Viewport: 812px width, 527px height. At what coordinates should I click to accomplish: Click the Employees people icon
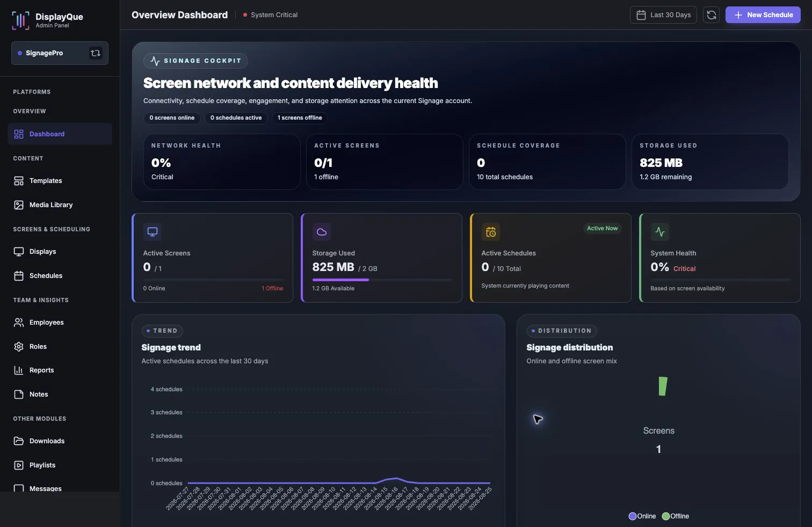tap(19, 323)
